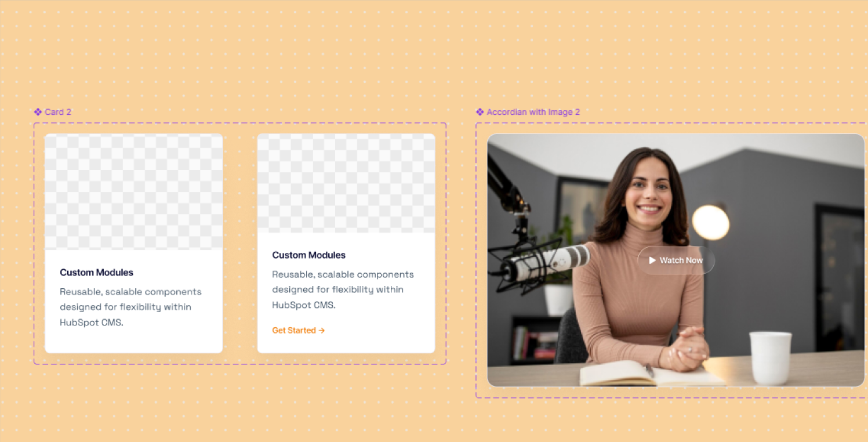Image resolution: width=868 pixels, height=442 pixels.
Task: Select the Accordian with Image 2 label
Action: pos(533,112)
